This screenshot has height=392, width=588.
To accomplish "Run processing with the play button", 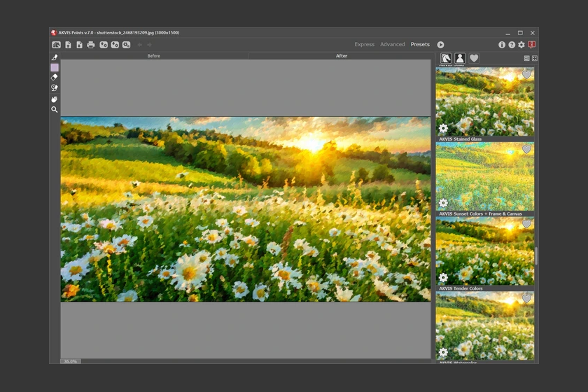I will 440,45.
